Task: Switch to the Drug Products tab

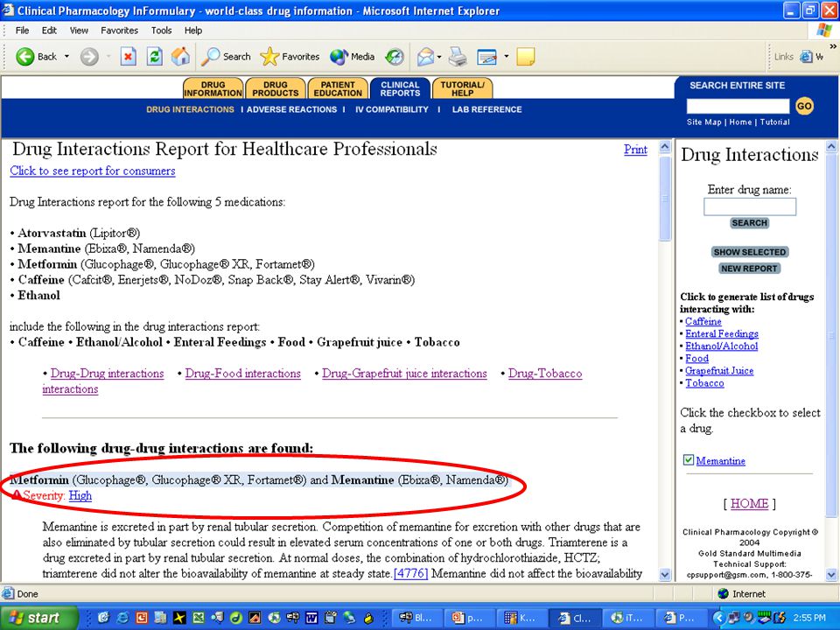Action: (276, 88)
